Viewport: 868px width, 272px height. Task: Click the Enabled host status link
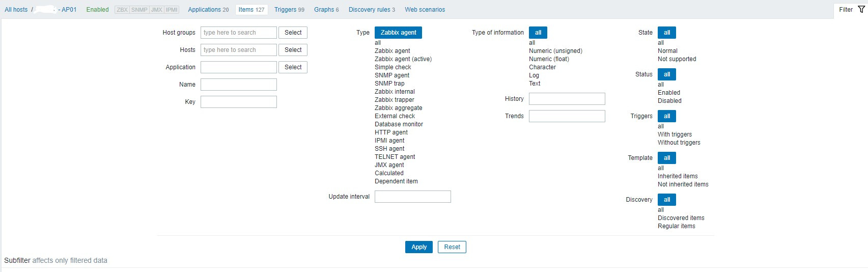(x=97, y=10)
